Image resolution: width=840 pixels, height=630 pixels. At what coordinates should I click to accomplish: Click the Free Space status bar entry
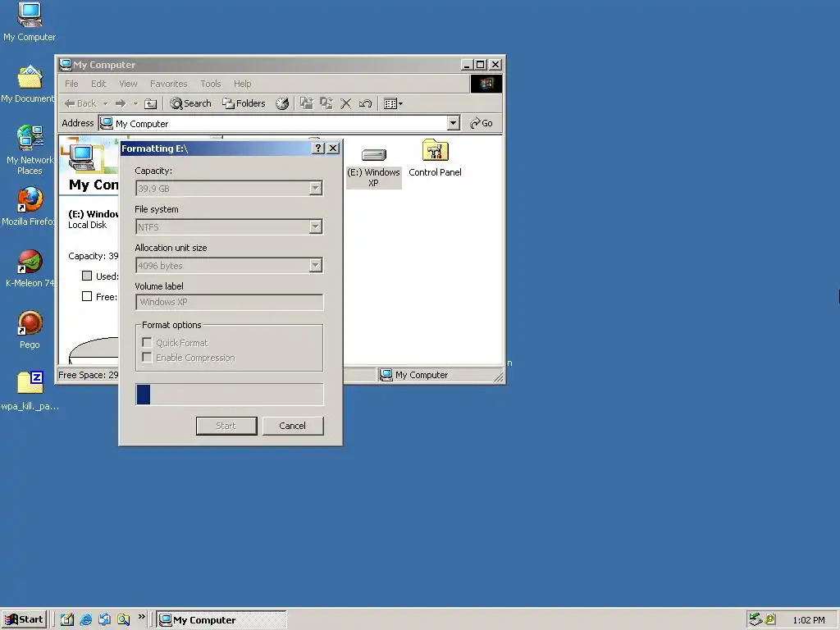[x=88, y=375]
